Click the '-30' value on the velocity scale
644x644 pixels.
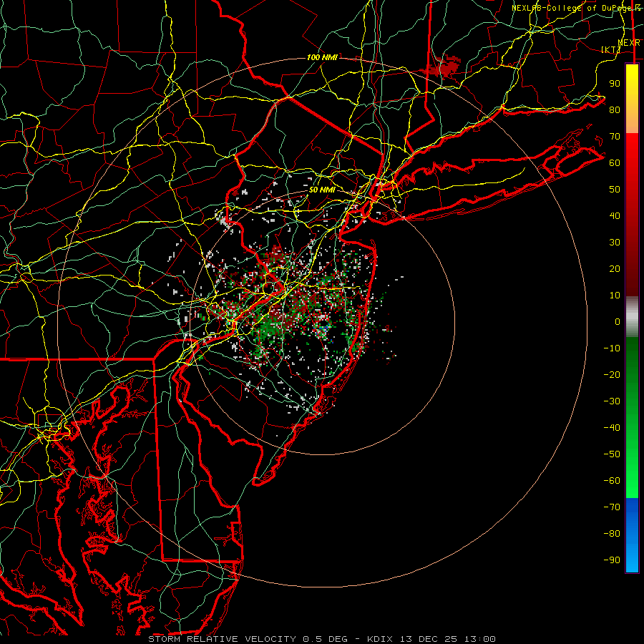(612, 401)
